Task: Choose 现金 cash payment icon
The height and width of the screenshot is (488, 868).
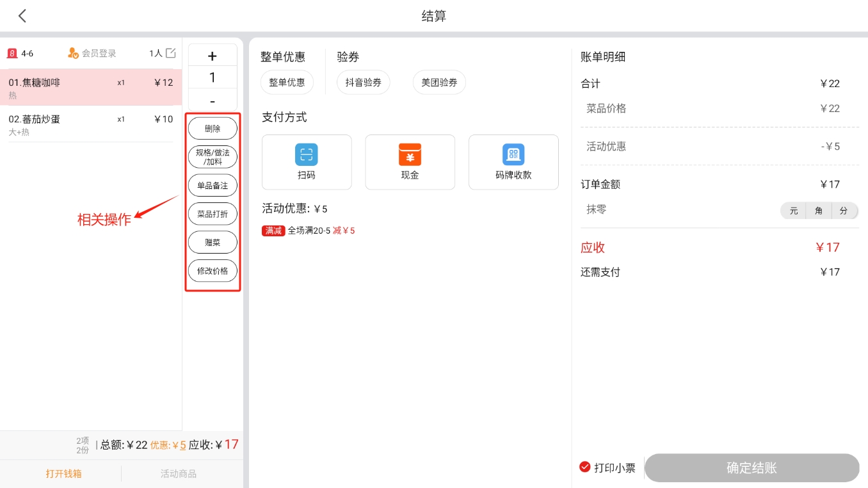Action: [410, 155]
